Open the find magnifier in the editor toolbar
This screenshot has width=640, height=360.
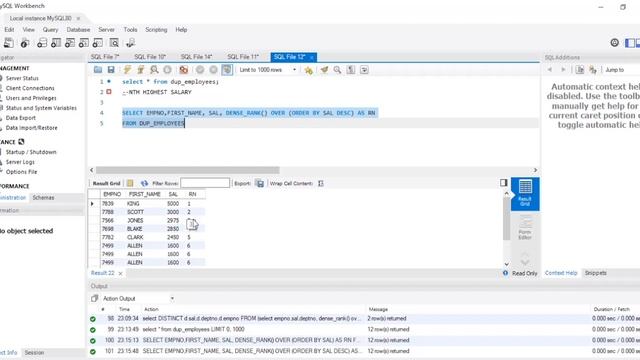[x=337, y=70]
